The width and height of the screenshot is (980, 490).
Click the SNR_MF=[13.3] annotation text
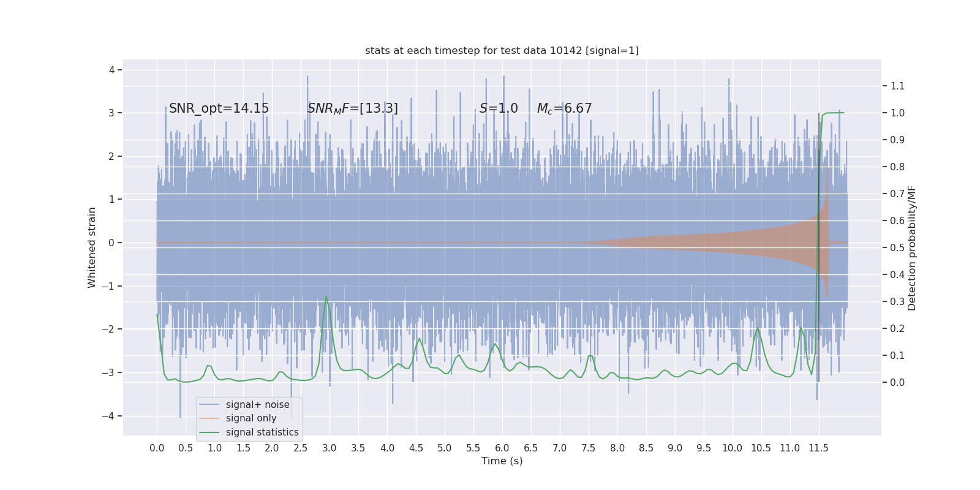click(352, 108)
